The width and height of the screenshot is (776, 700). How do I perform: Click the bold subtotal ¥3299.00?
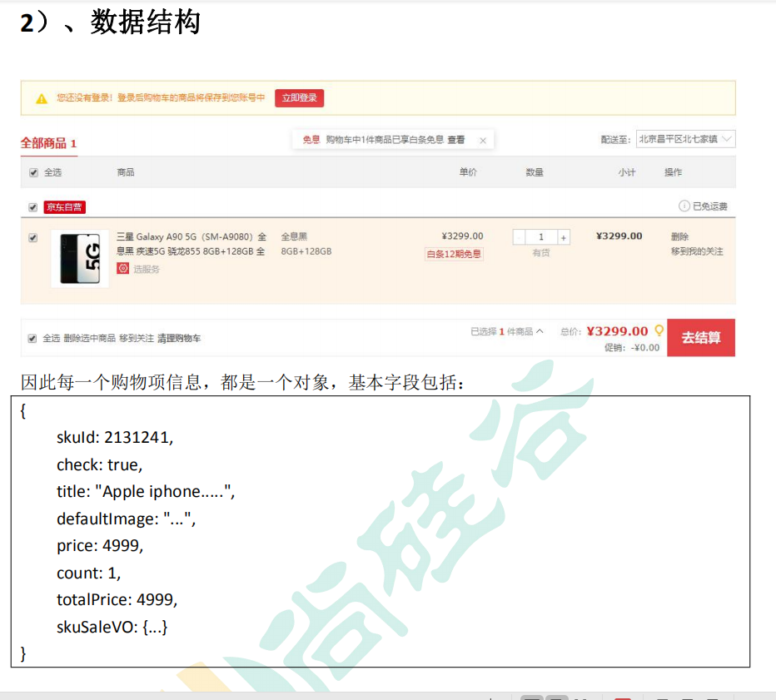(619, 236)
